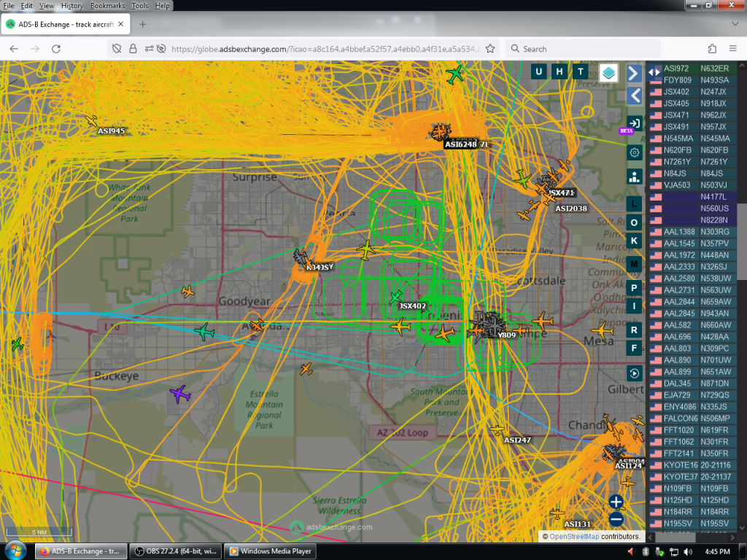Select ASI972 row in aircraft list
This screenshot has height=560, width=747.
[693, 69]
